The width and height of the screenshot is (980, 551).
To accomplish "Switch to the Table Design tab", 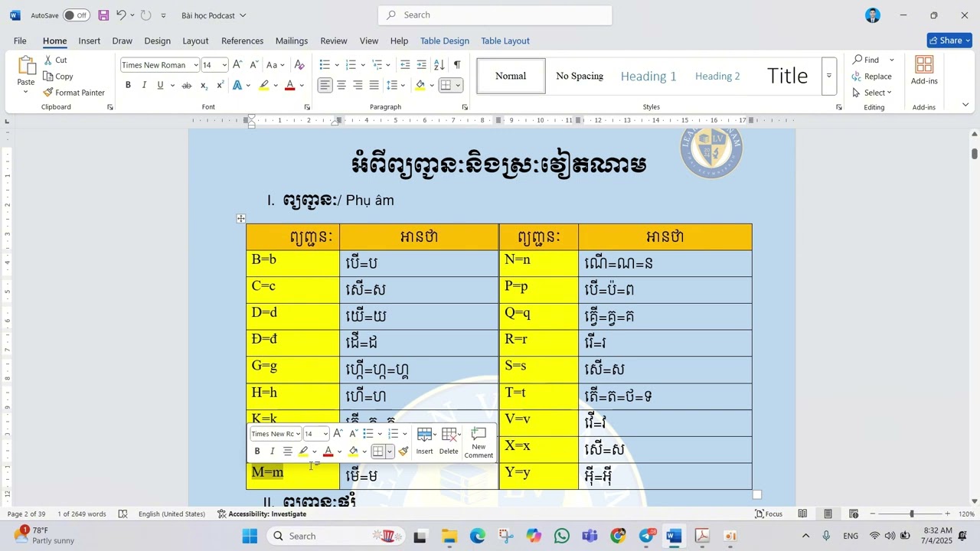I will [x=445, y=41].
